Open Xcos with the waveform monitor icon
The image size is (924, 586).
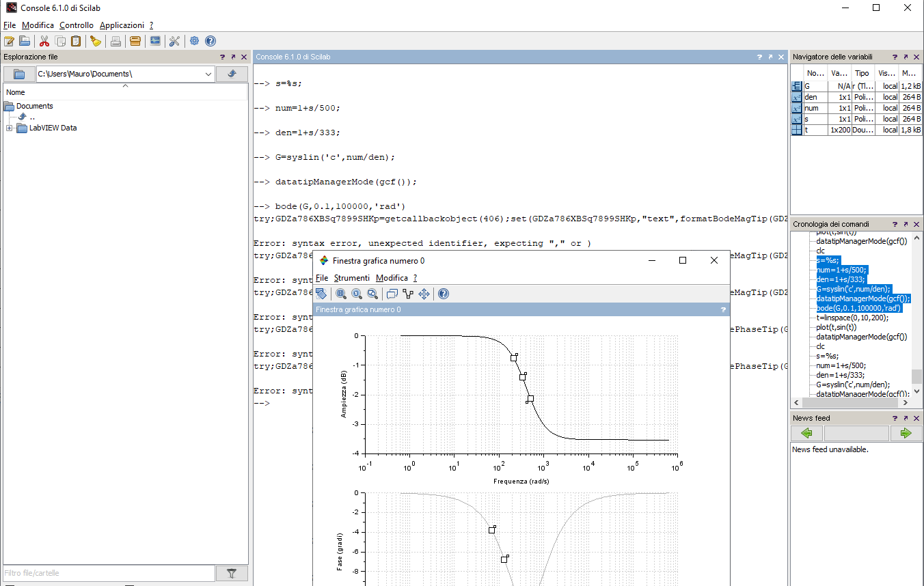155,41
